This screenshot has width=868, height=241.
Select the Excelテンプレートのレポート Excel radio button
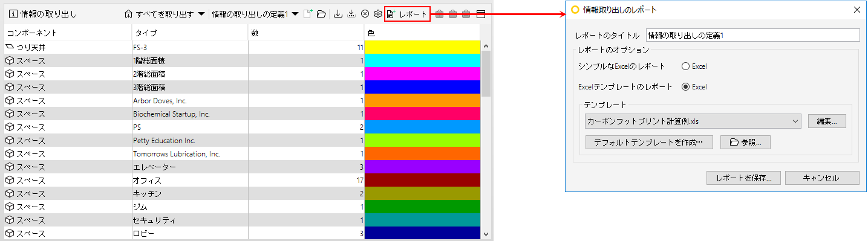click(685, 87)
